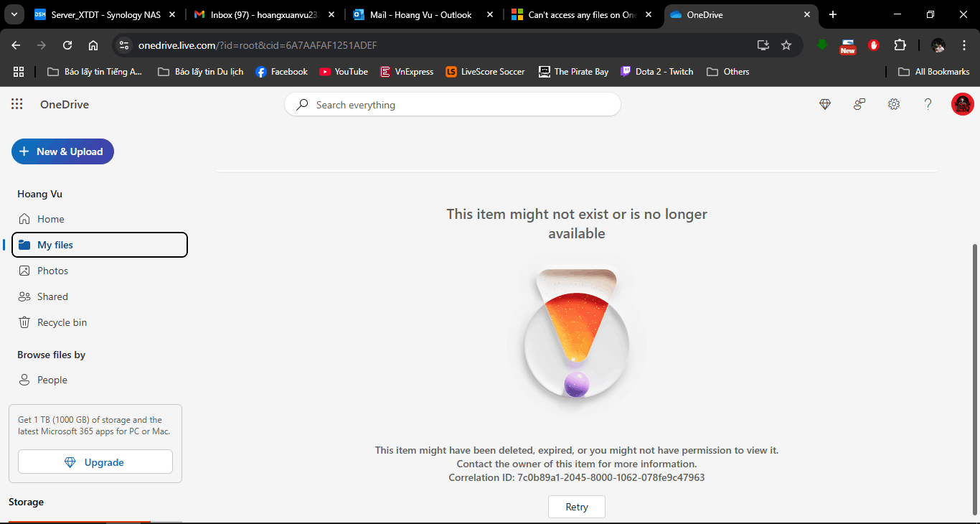Click the Retry button
This screenshot has height=524, width=980.
pyautogui.click(x=577, y=507)
